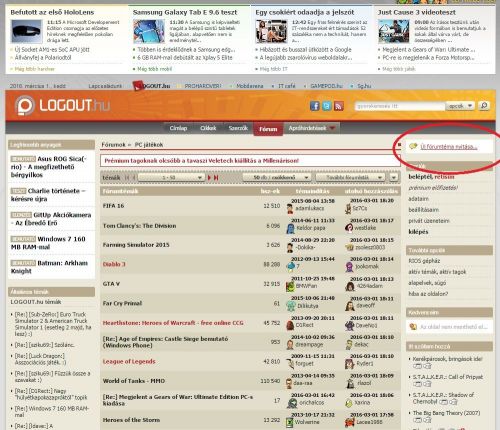Click the LOGOUT.hu network bar icon
500x430 pixels.
[138, 86]
